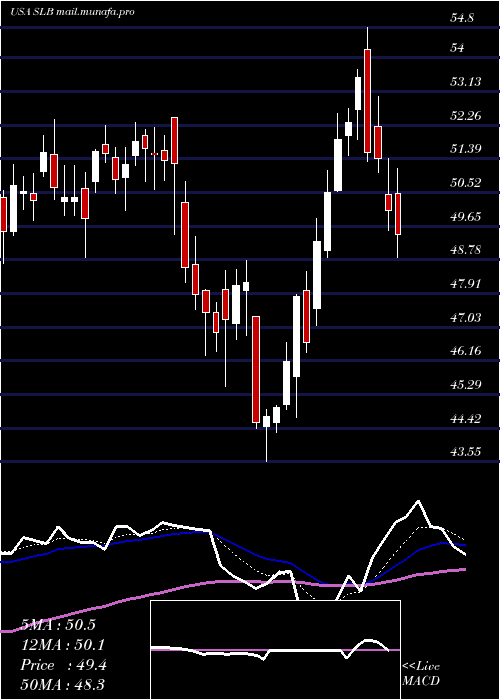The image size is (500, 700).
Task: Click the 46.16 price axis label
Action: (465, 350)
